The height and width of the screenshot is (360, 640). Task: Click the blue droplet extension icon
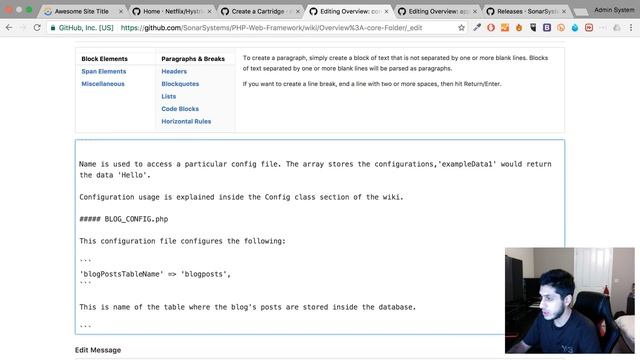pyautogui.click(x=575, y=28)
